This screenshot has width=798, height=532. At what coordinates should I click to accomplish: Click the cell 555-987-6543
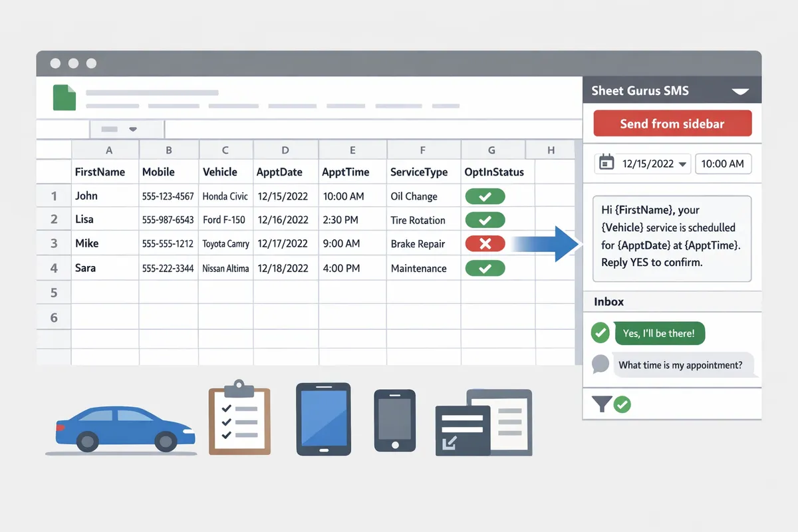(169, 219)
